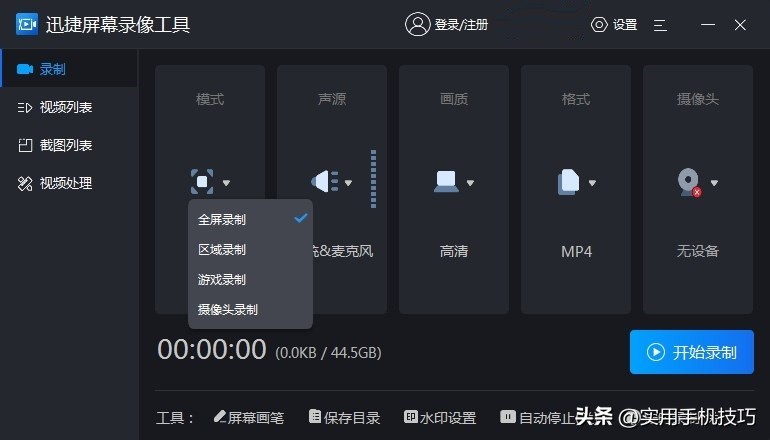This screenshot has height=440, width=770.
Task: Click the auto-stop pause icon
Action: pyautogui.click(x=508, y=417)
